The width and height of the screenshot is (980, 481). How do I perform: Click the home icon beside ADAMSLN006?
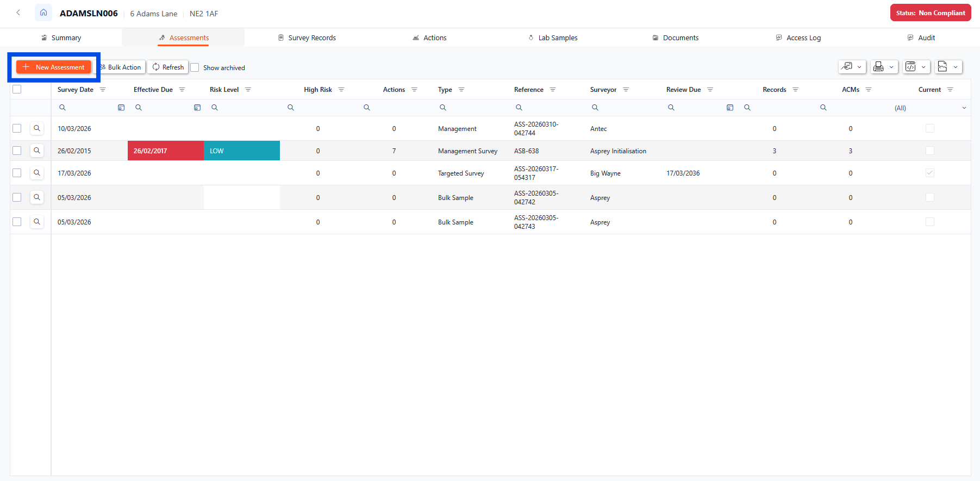pyautogui.click(x=43, y=13)
